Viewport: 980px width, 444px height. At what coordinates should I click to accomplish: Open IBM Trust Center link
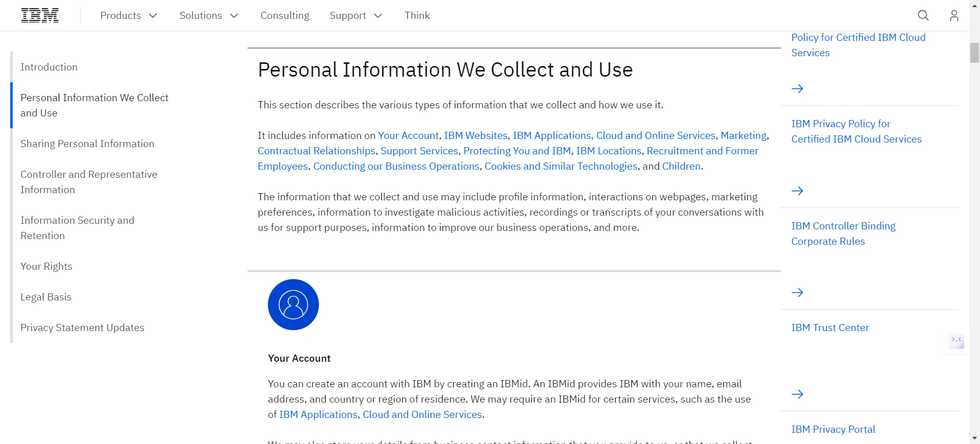(x=830, y=328)
